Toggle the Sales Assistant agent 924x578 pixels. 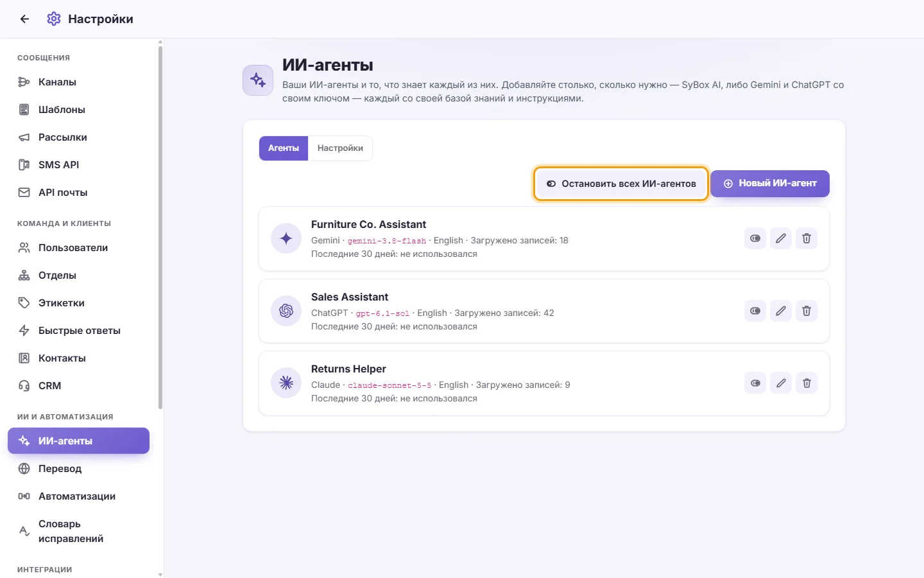[755, 311]
